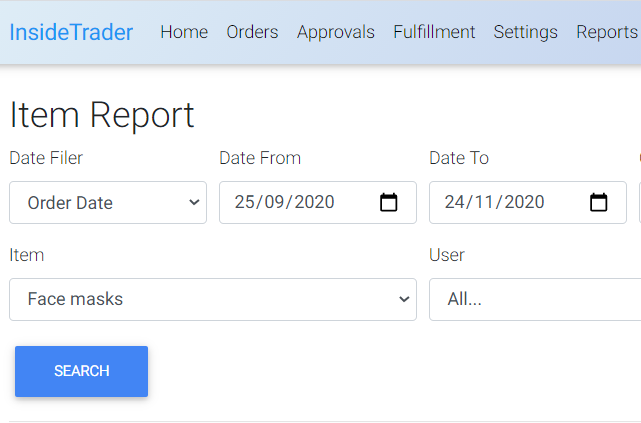Select the year 2020 in Date From field

coord(314,202)
